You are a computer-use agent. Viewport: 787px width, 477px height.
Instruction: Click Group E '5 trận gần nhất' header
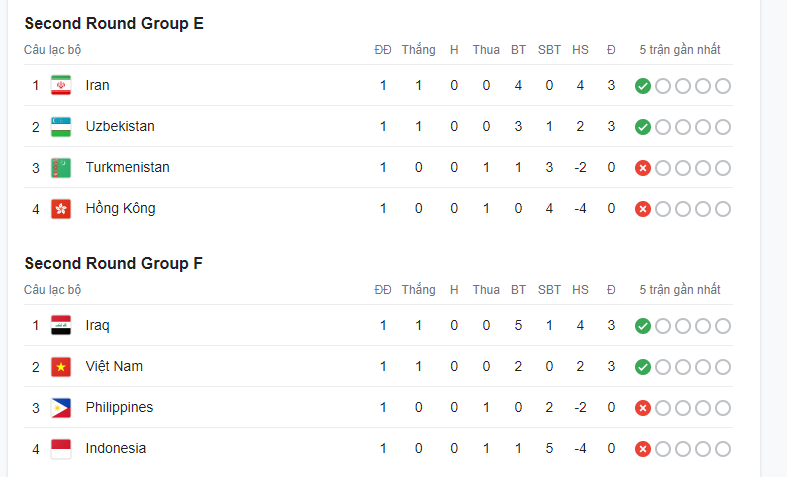tap(679, 50)
